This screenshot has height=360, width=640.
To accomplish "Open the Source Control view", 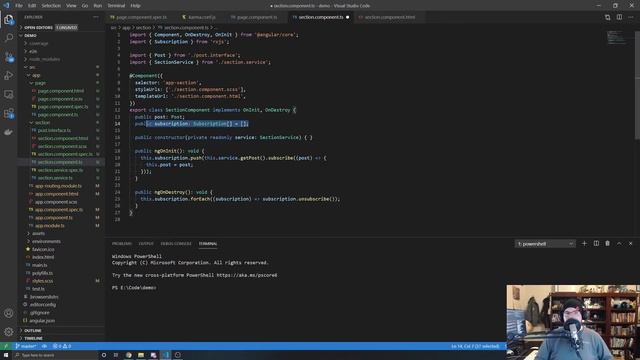I will tap(9, 57).
